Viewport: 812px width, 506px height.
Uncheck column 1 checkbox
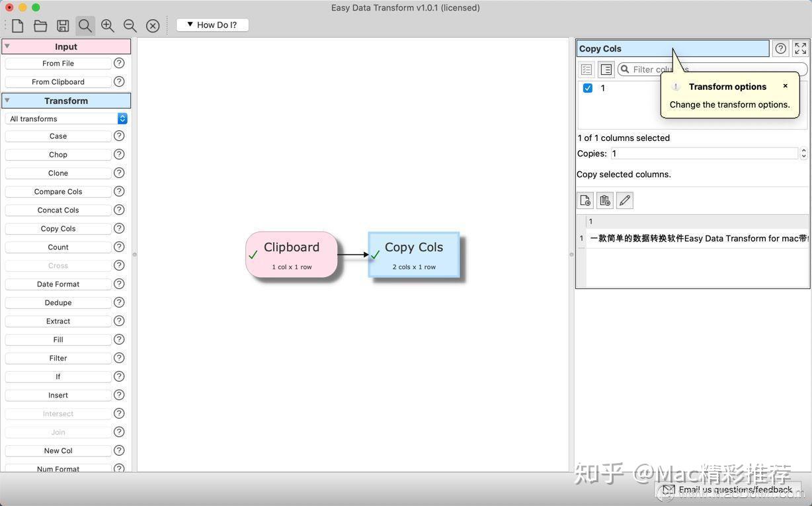point(588,88)
